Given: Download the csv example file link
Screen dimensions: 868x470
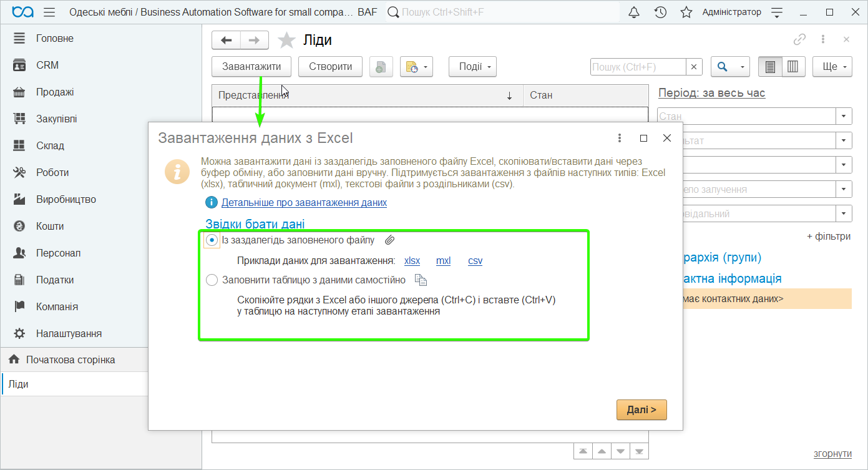Looking at the screenshot, I should [475, 261].
